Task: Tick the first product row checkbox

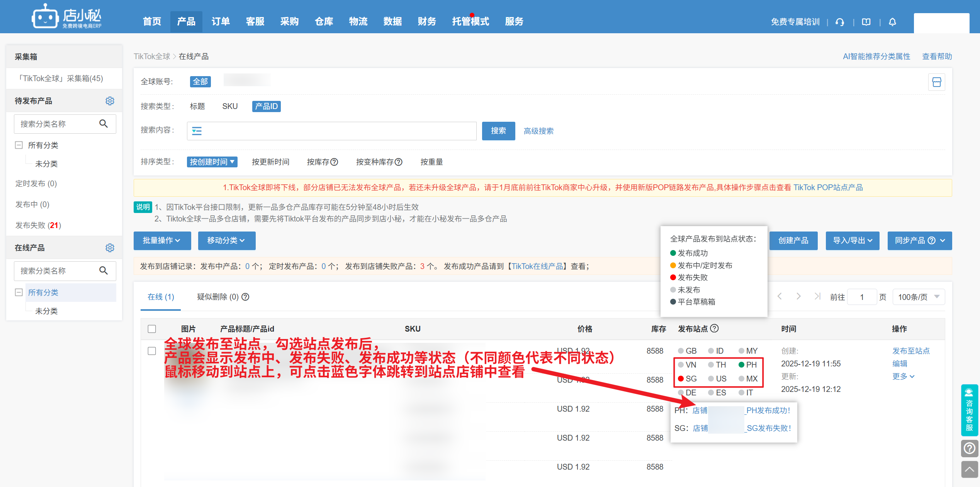Action: [x=152, y=351]
